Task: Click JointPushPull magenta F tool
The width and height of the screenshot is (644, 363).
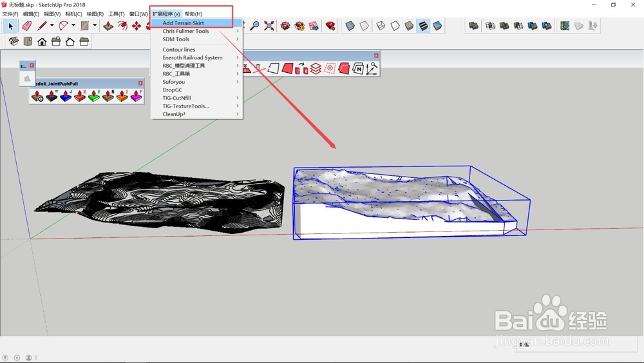Action: point(137,96)
